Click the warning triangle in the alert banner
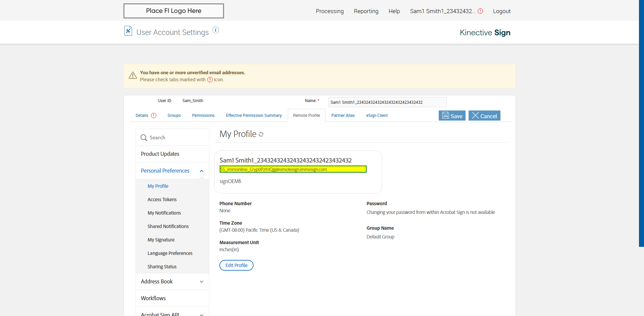This screenshot has width=644, height=316. tap(133, 75)
